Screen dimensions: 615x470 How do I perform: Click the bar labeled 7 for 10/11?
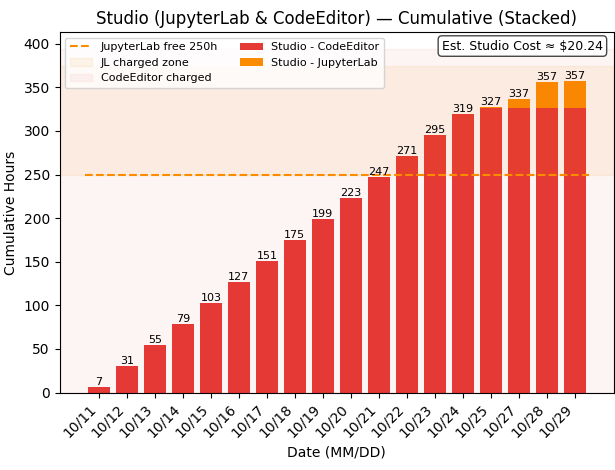(99, 390)
